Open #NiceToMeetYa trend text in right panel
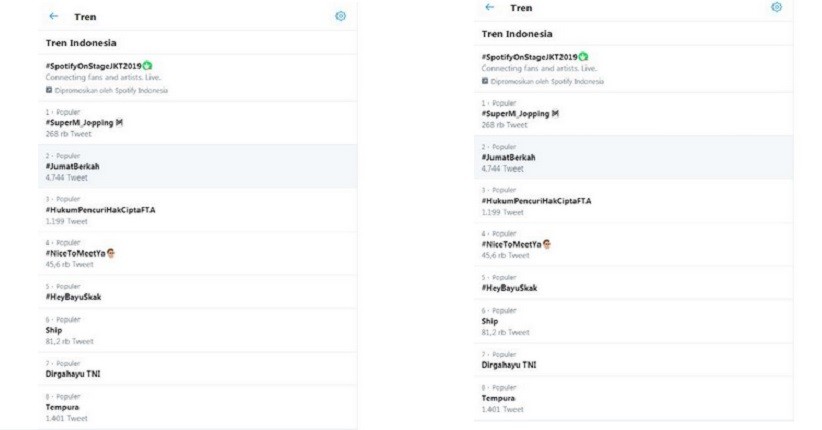 512,244
